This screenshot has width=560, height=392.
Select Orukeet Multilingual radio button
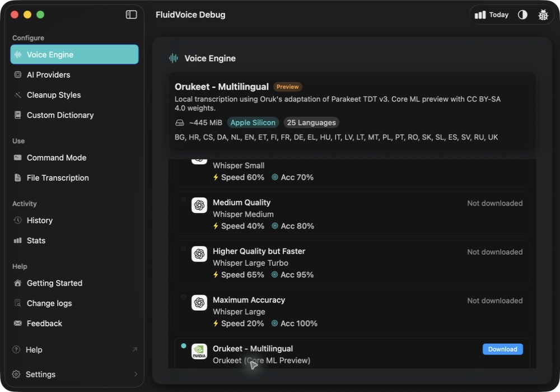point(184,346)
